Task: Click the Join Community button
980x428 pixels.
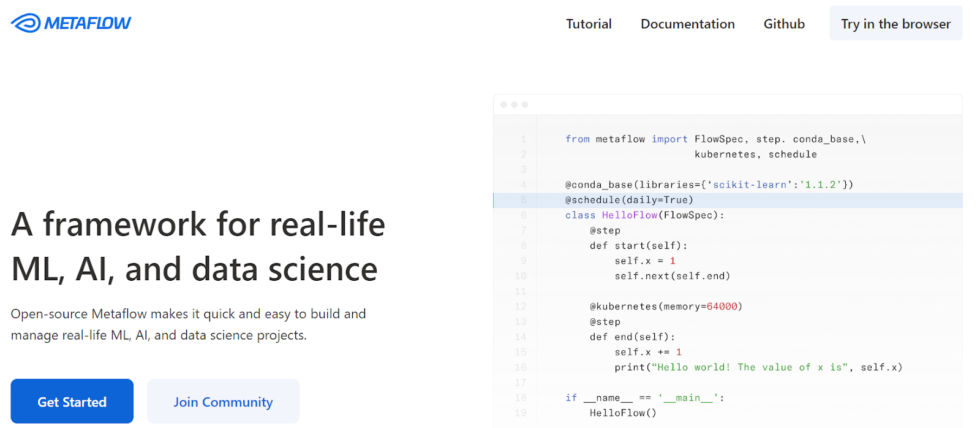Action: (223, 402)
